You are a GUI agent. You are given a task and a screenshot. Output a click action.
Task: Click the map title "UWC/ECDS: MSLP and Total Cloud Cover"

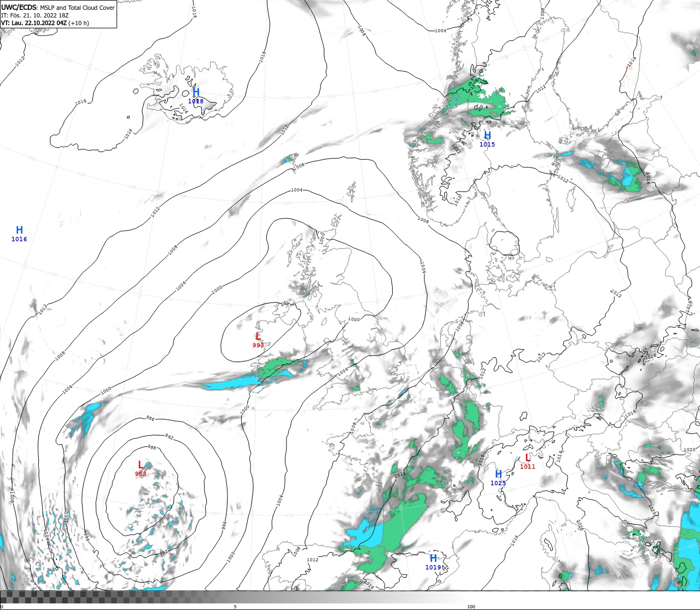point(58,8)
